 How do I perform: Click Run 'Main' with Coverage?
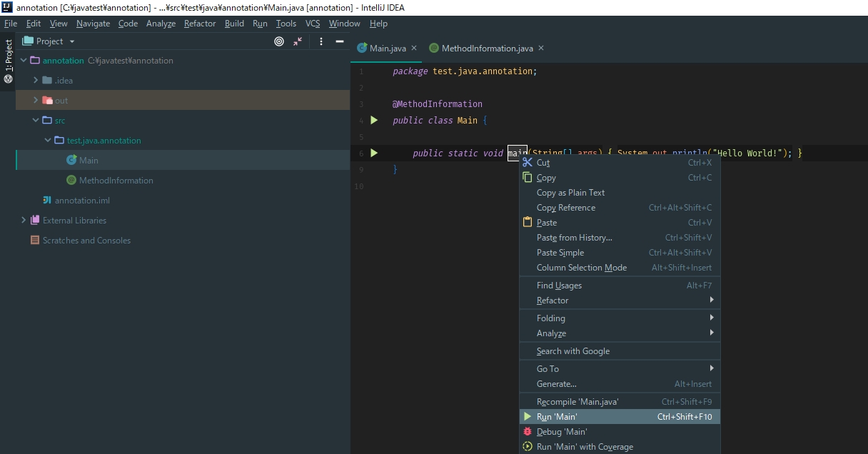coord(620,447)
